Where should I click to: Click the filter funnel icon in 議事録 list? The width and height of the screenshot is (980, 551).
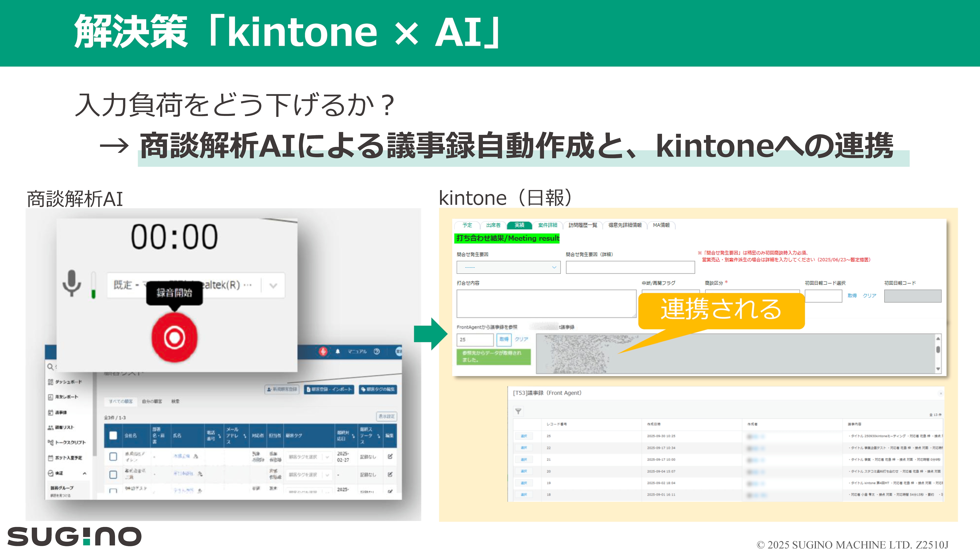click(518, 411)
